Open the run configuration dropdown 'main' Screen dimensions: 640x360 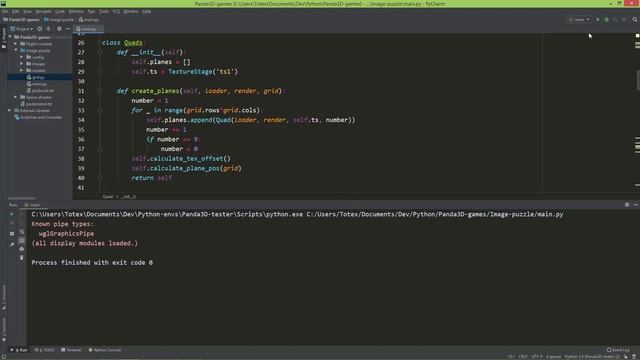click(579, 20)
